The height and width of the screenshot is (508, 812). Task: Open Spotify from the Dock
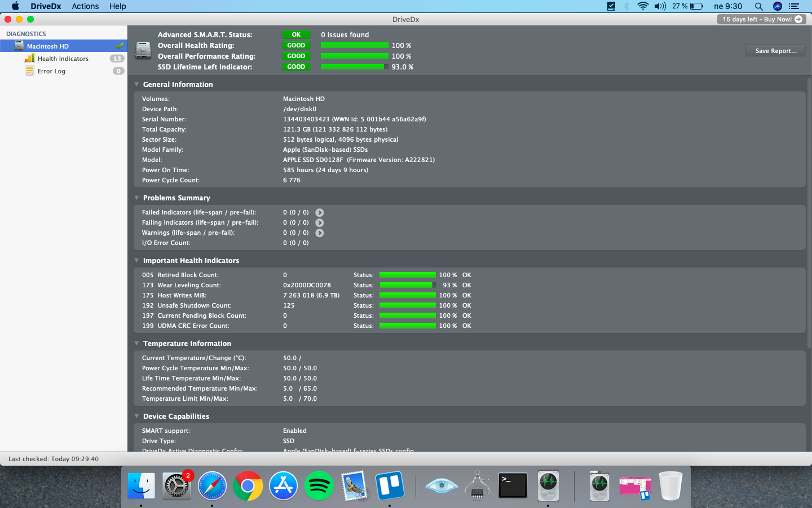(x=319, y=485)
